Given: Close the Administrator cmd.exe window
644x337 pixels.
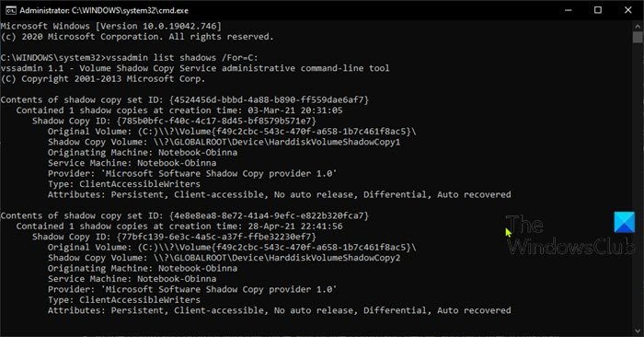Looking at the screenshot, I should [x=628, y=10].
